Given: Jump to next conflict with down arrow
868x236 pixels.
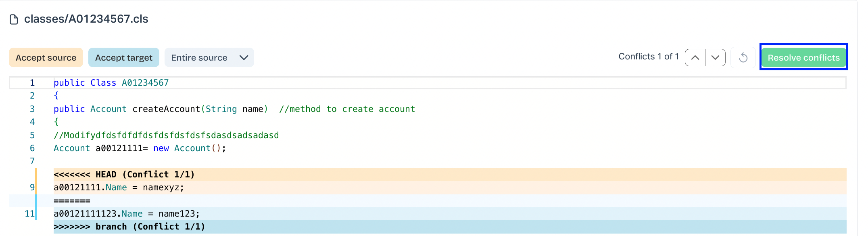Looking at the screenshot, I should point(715,58).
